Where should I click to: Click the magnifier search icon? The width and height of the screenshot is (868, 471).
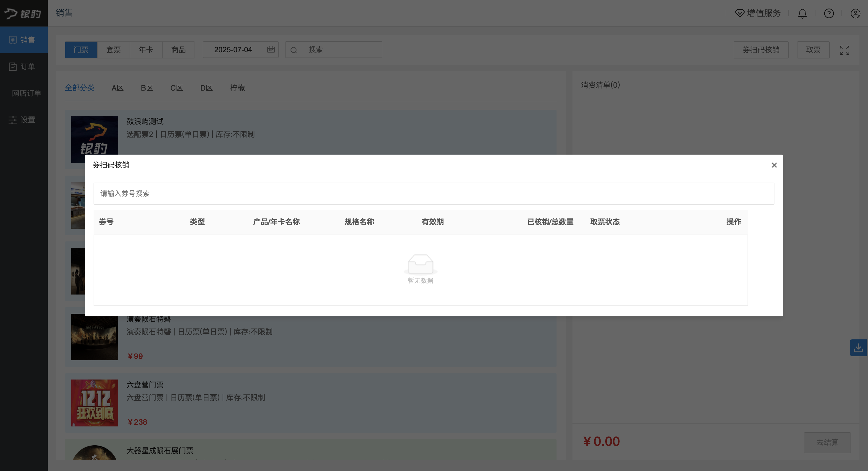293,50
